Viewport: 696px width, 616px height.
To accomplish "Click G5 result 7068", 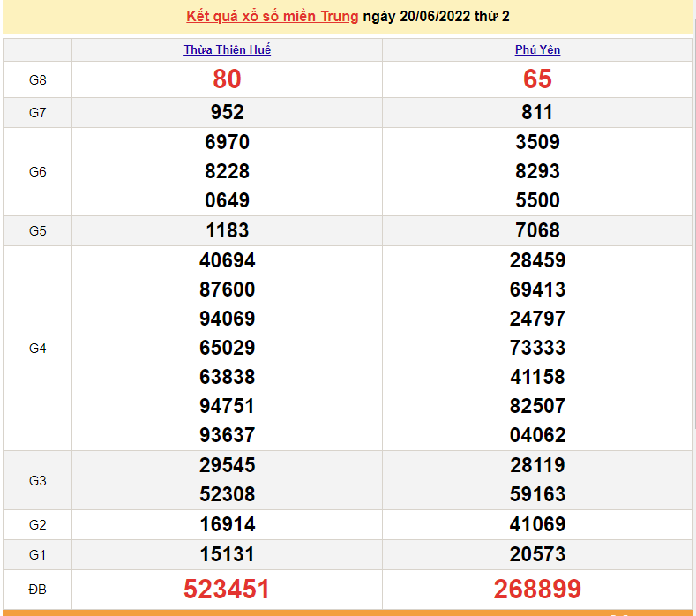I will [x=537, y=230].
